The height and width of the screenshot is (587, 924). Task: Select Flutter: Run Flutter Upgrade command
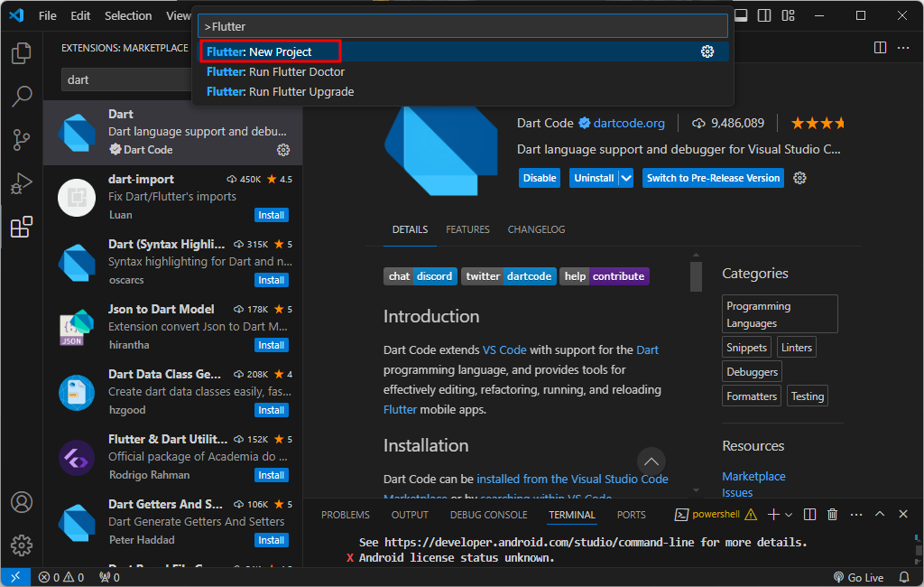[x=464, y=92]
